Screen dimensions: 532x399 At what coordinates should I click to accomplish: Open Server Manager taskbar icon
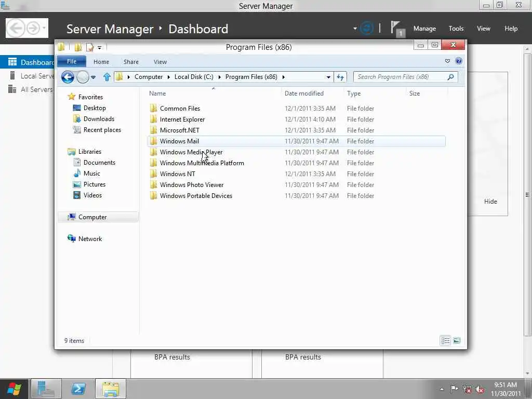coord(46,389)
